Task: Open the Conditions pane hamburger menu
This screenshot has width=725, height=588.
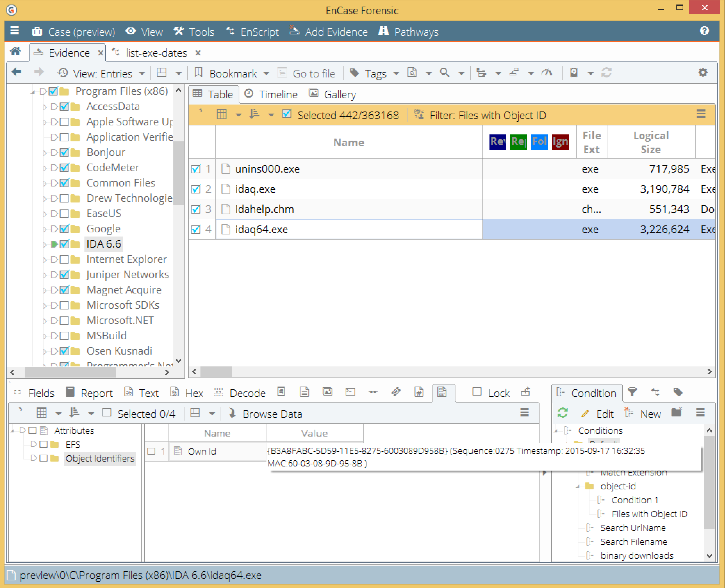Action: coord(700,413)
